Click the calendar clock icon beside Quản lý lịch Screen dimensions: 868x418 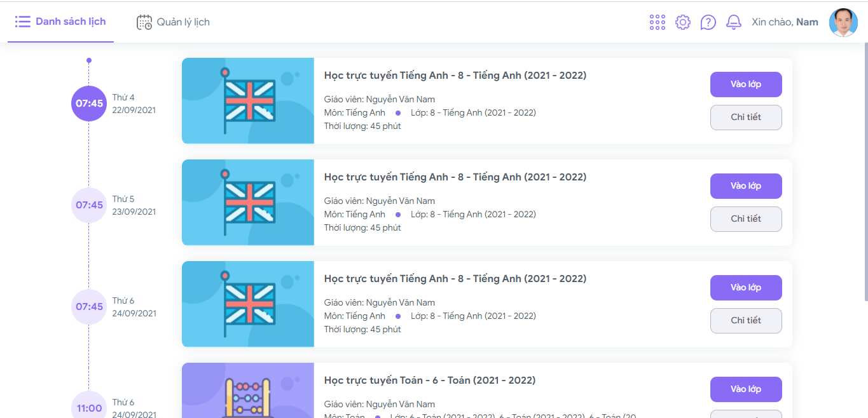click(x=144, y=22)
